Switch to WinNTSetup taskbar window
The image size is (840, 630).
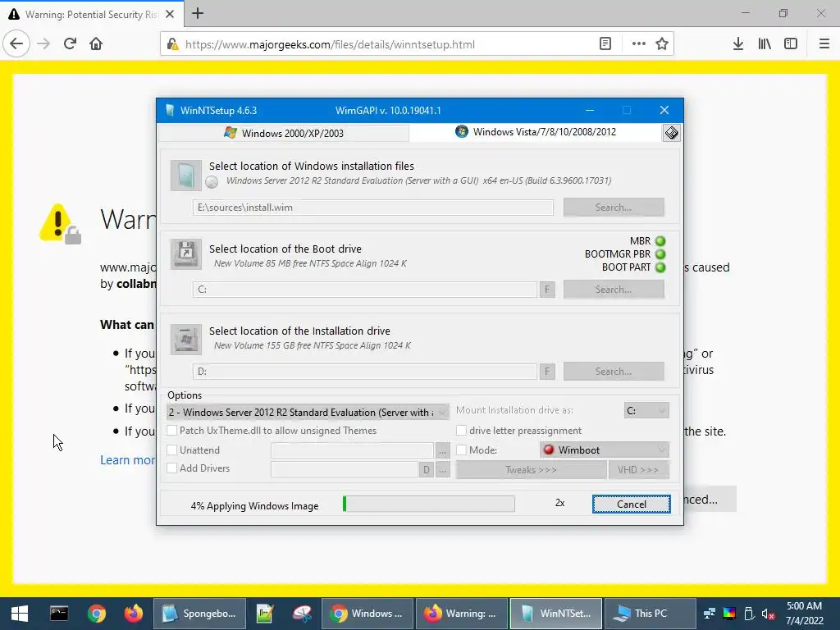coord(556,614)
